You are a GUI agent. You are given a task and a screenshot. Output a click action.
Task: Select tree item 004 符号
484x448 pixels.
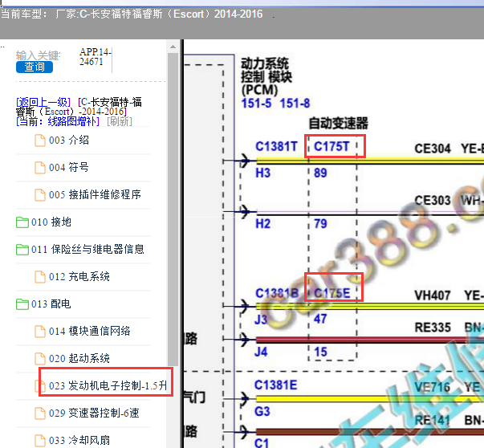click(x=69, y=167)
